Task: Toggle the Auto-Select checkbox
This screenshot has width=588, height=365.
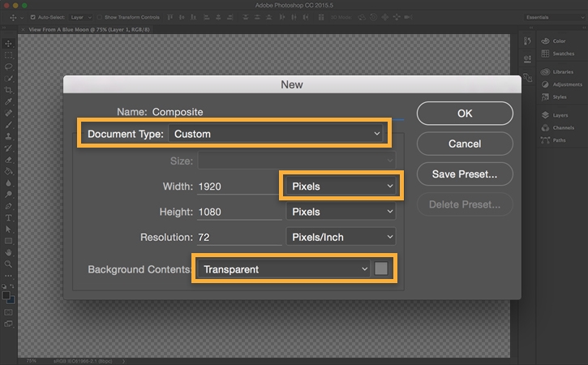Action: point(32,16)
